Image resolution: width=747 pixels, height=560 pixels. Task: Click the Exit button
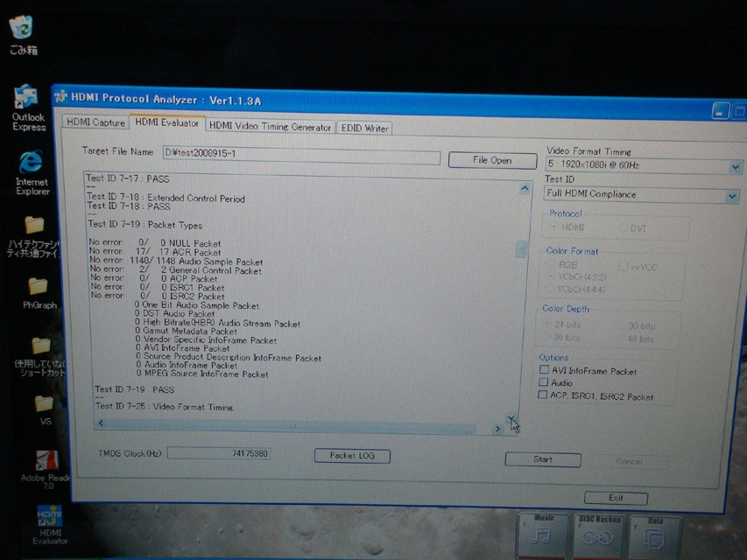pyautogui.click(x=616, y=498)
